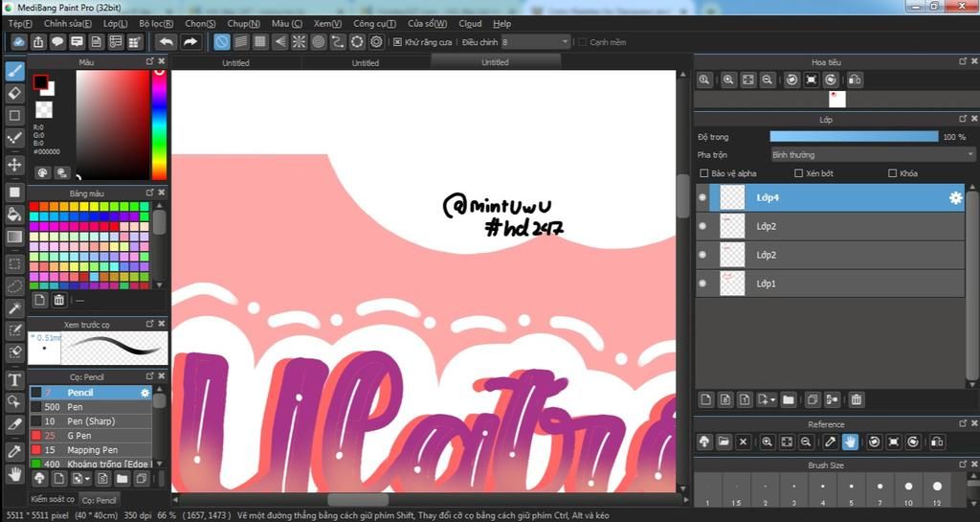The width and height of the screenshot is (980, 522).
Task: Select layer Lớp1
Action: click(830, 284)
